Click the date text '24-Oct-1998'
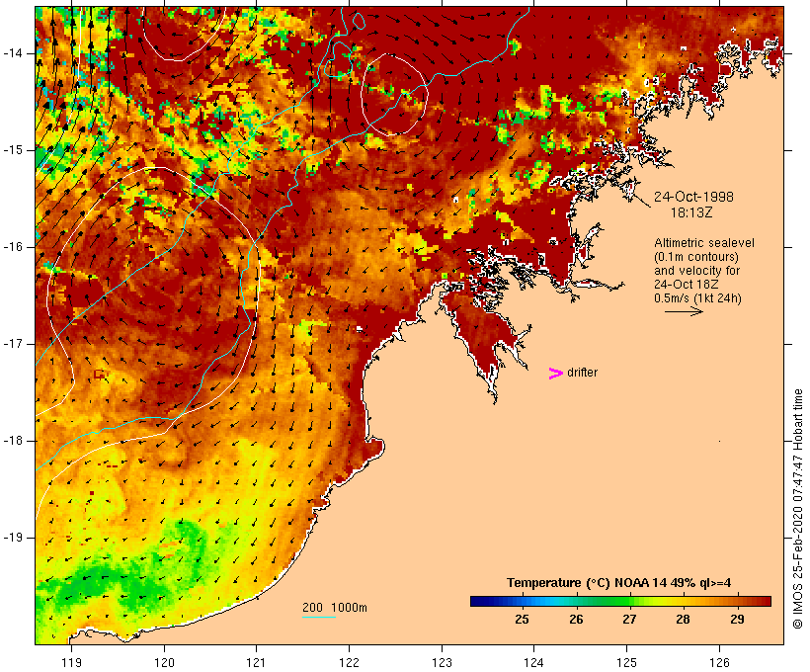The width and height of the screenshot is (810, 672). coord(693,197)
